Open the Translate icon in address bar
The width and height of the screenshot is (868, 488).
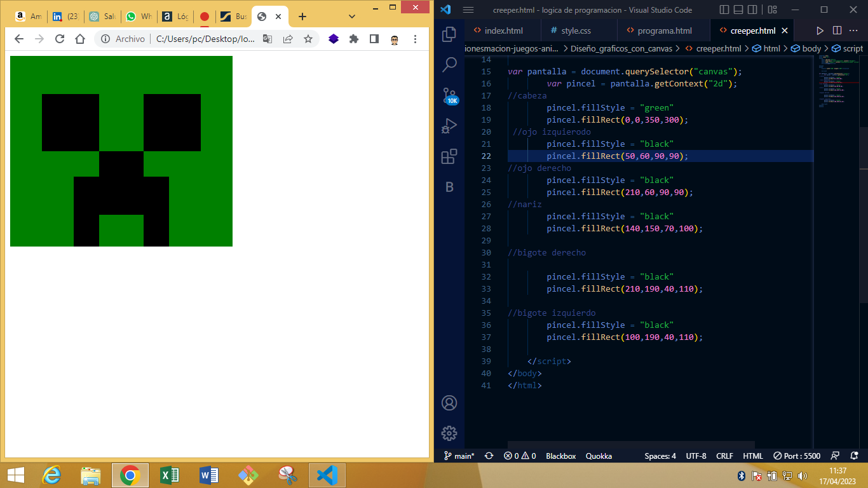coord(268,39)
